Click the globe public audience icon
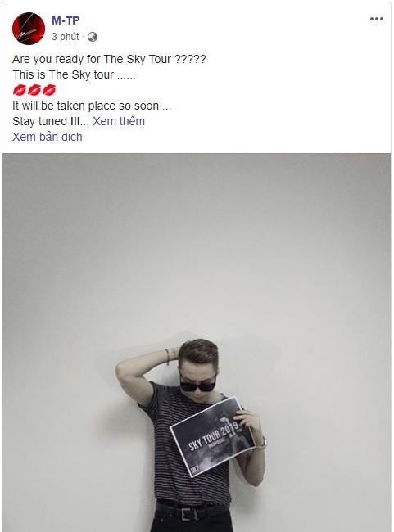394x532 pixels. click(x=93, y=37)
